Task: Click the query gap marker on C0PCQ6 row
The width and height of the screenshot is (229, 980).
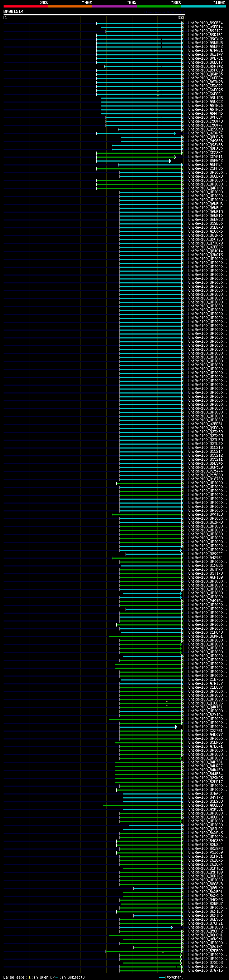Action: [x=158, y=91]
